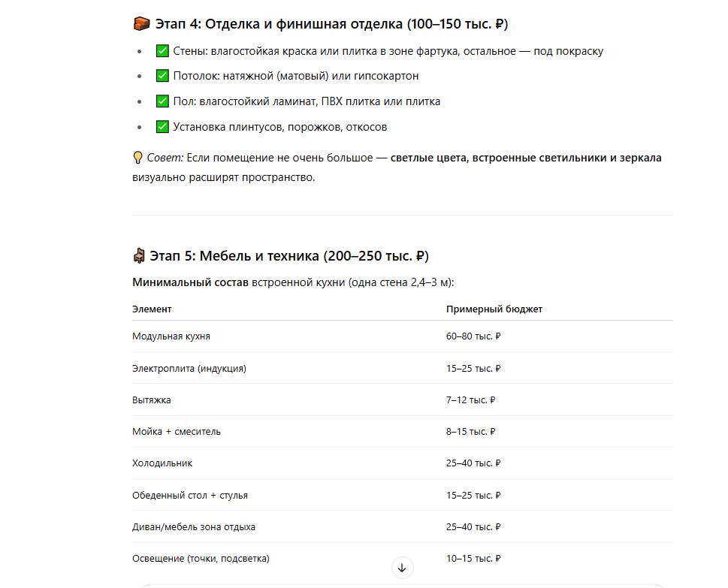The width and height of the screenshot is (728, 588).
Task: Click the Этап 5: Мебель и техника heading
Action: click(x=288, y=256)
